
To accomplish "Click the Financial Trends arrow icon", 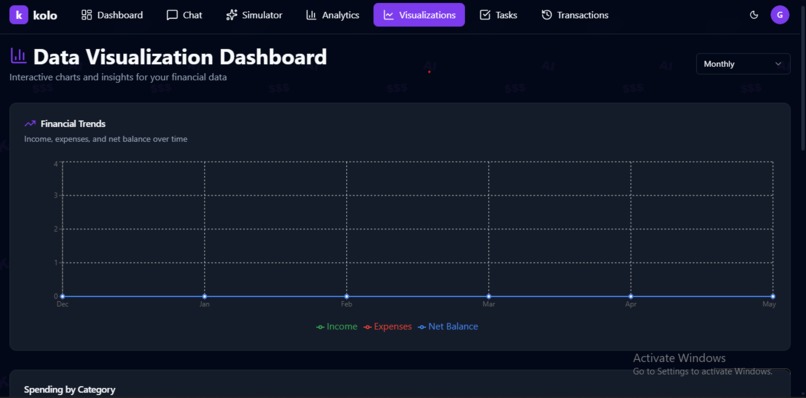I will (30, 123).
